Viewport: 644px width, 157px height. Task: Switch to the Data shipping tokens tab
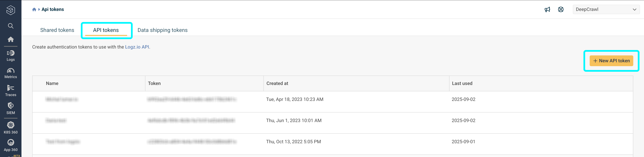coord(163,30)
